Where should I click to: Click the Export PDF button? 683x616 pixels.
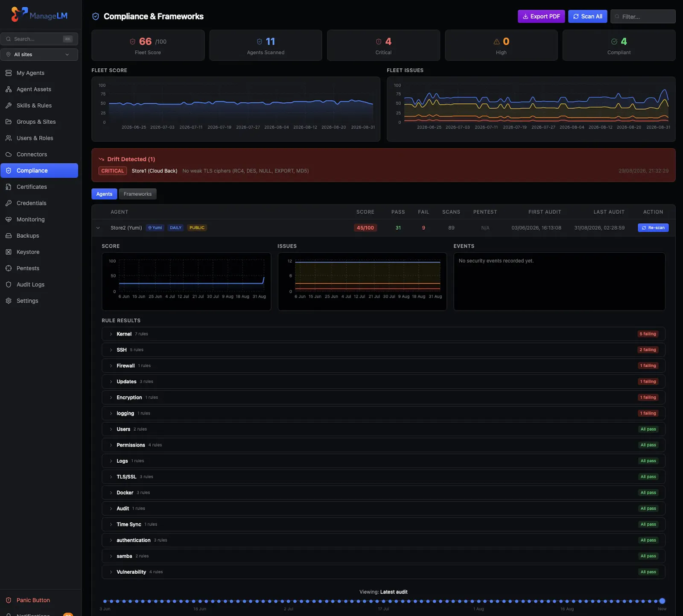point(541,16)
